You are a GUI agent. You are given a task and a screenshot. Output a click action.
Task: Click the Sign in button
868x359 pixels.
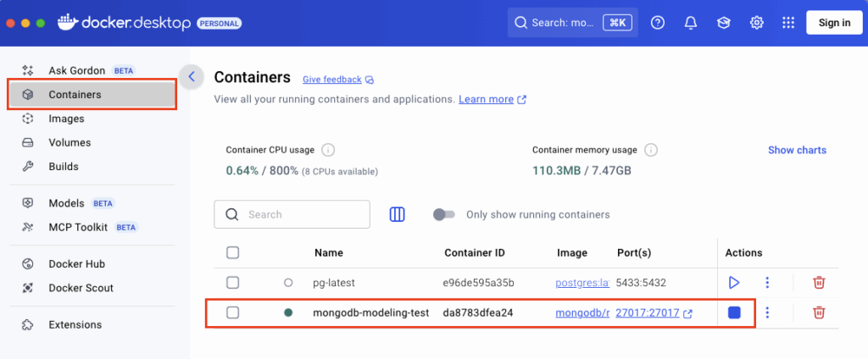(x=834, y=23)
